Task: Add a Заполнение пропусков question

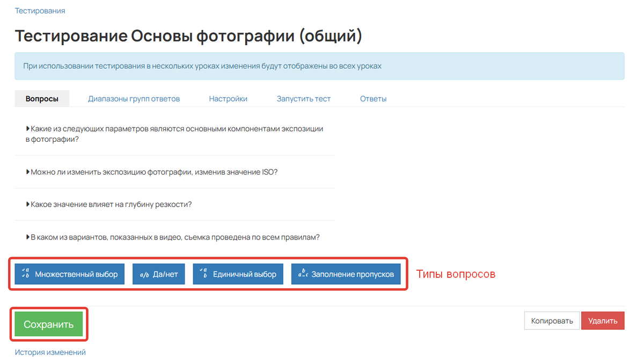Action: (346, 274)
